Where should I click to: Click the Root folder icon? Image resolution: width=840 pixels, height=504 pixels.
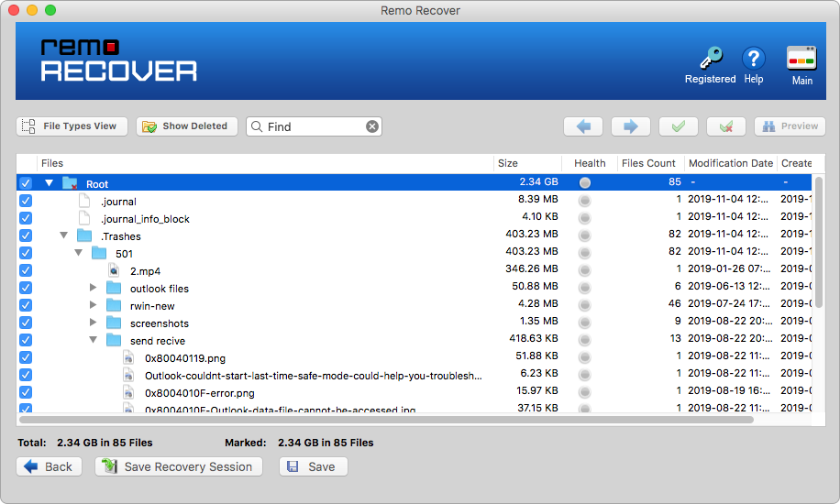(x=70, y=183)
